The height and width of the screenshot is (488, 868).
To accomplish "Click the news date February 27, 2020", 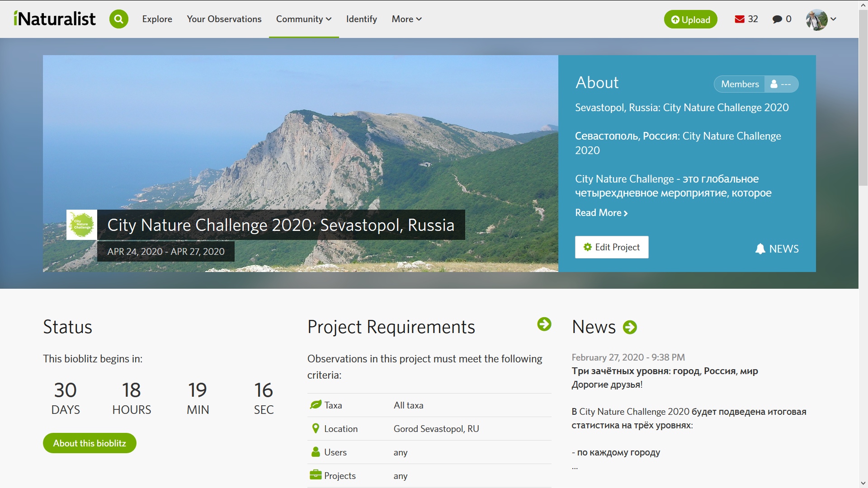I will tap(628, 357).
